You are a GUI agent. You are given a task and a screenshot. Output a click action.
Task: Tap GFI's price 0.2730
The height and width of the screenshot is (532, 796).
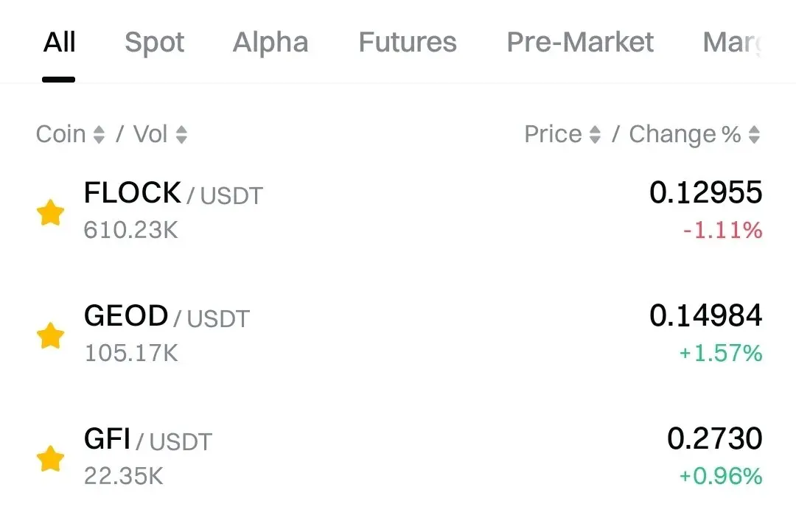pos(714,439)
